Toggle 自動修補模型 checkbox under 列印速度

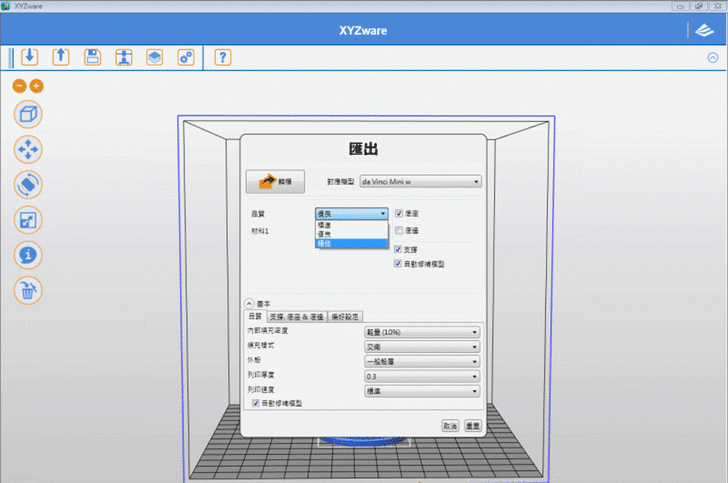pyautogui.click(x=254, y=403)
